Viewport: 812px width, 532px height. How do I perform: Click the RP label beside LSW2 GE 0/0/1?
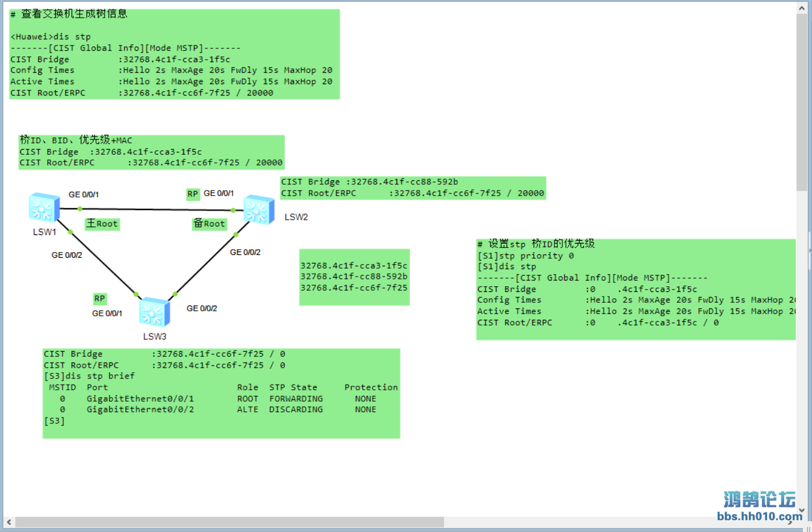coord(193,194)
